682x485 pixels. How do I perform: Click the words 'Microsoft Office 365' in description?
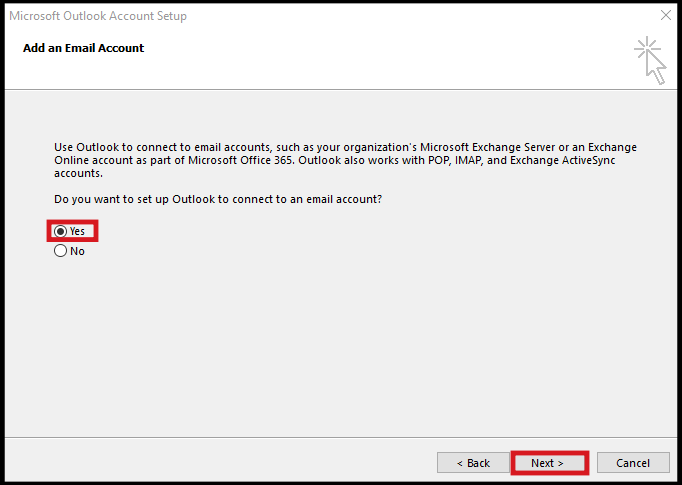[x=240, y=160]
